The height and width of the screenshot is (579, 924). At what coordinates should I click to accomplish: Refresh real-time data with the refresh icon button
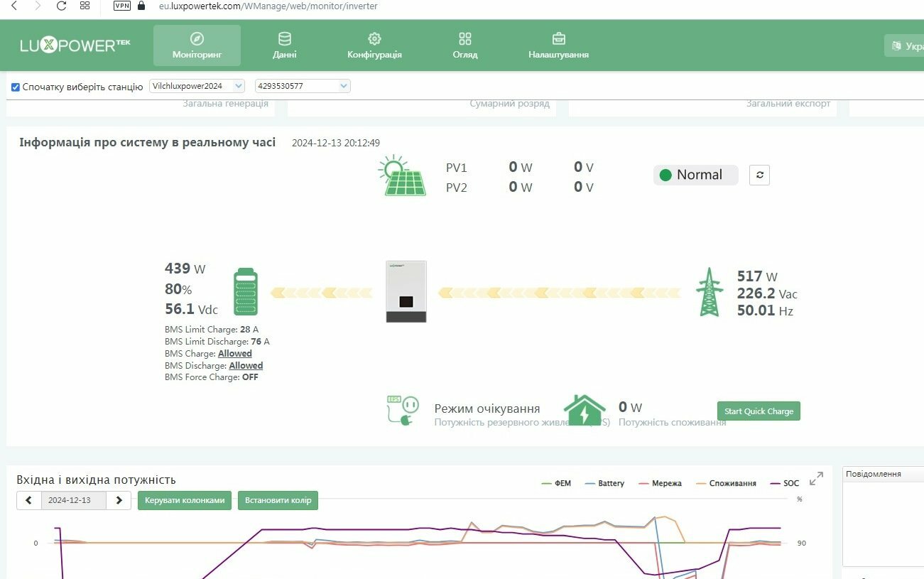click(759, 175)
